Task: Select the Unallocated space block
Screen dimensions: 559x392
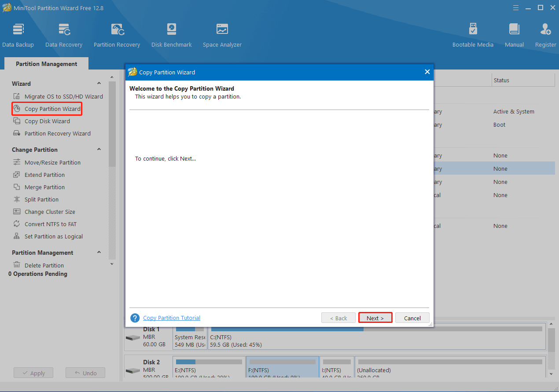Action: [x=449, y=368]
